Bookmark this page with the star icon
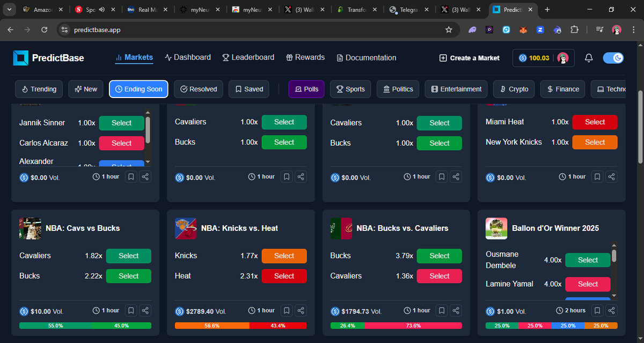644x343 pixels. click(x=449, y=30)
